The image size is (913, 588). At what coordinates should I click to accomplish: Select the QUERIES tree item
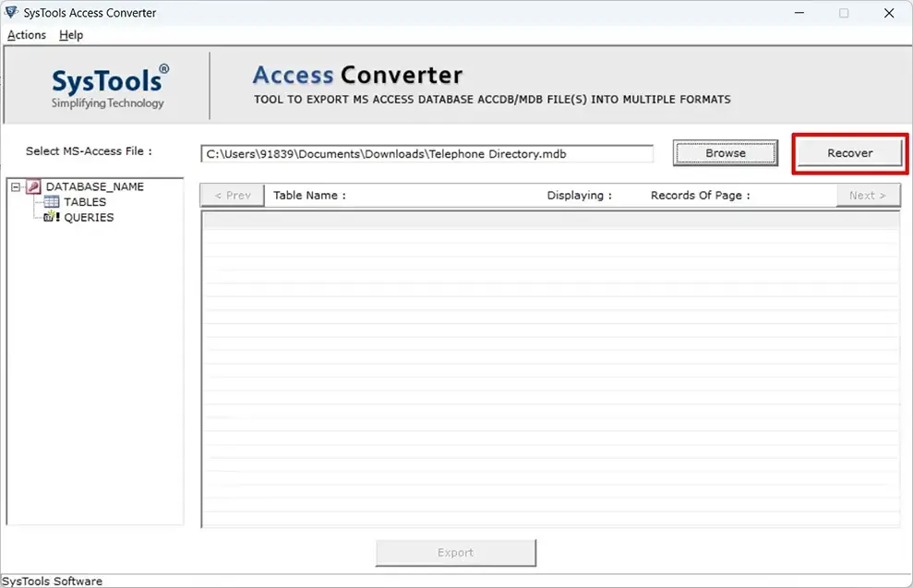click(90, 217)
